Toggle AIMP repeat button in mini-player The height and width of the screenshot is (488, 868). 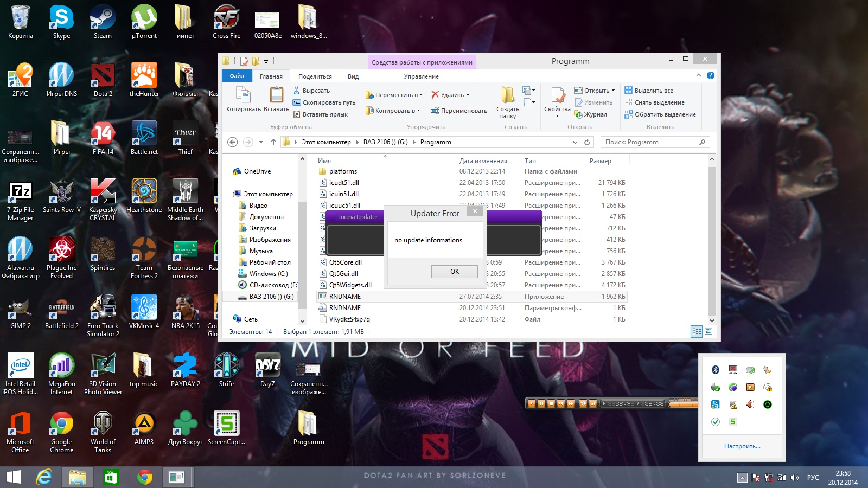[583, 403]
